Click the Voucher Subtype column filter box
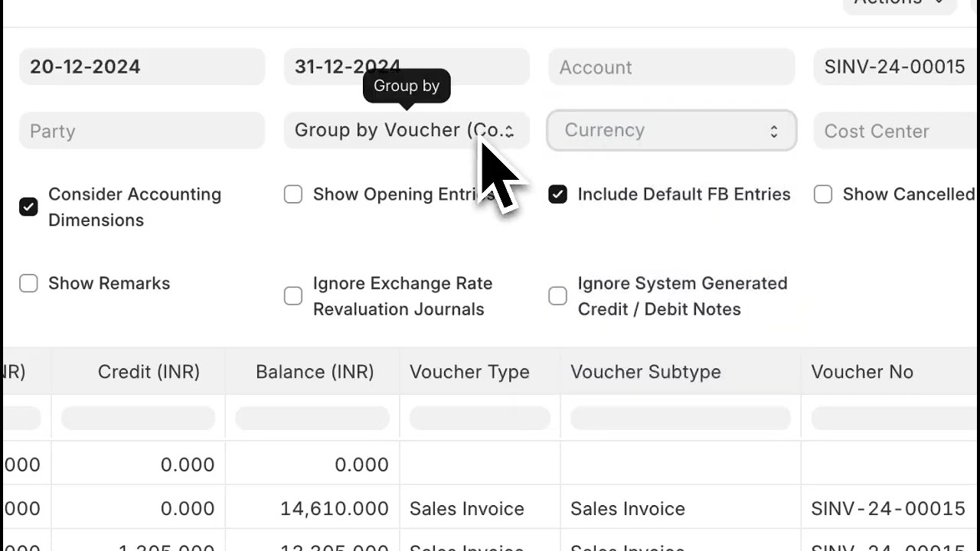The height and width of the screenshot is (551, 980). (x=680, y=418)
